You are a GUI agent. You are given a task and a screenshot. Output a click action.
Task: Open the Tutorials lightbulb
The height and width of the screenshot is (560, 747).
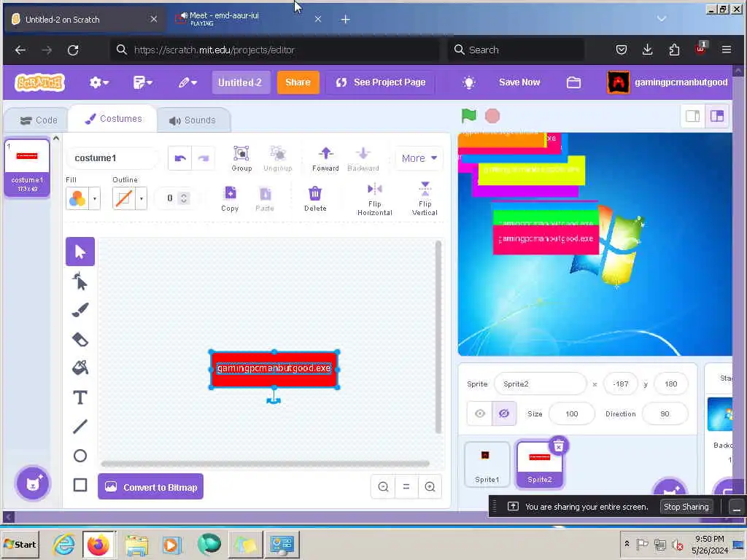(469, 82)
